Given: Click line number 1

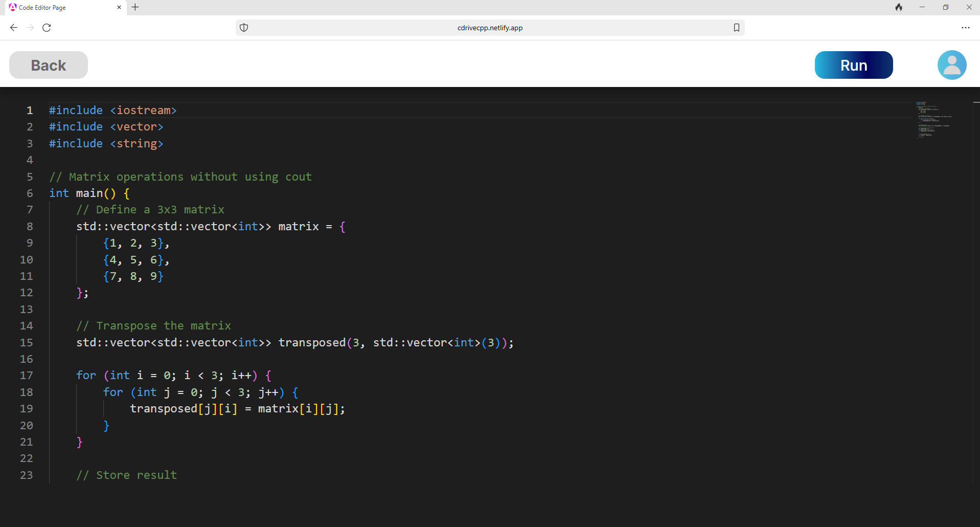Looking at the screenshot, I should [30, 110].
